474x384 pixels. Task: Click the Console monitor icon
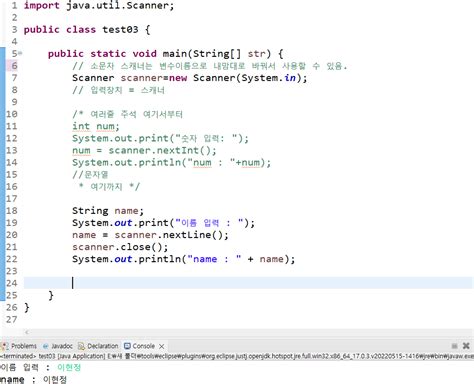[127, 346]
